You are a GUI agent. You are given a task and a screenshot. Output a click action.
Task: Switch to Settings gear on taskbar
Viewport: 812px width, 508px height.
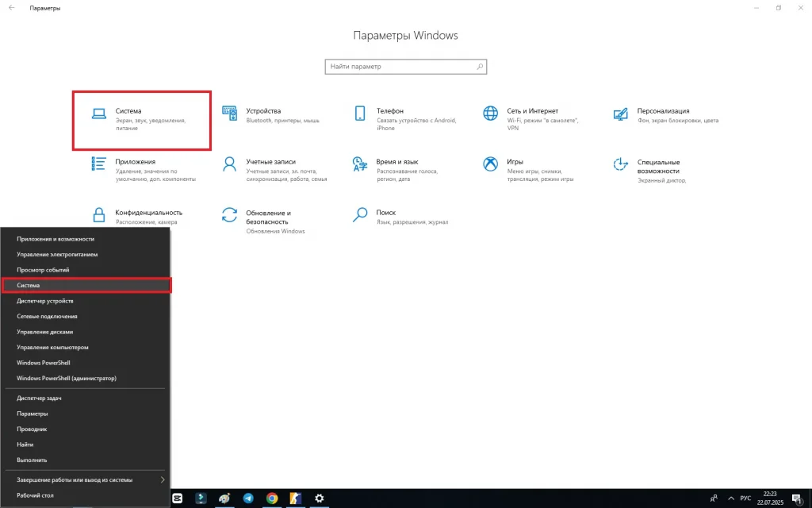[x=320, y=498]
